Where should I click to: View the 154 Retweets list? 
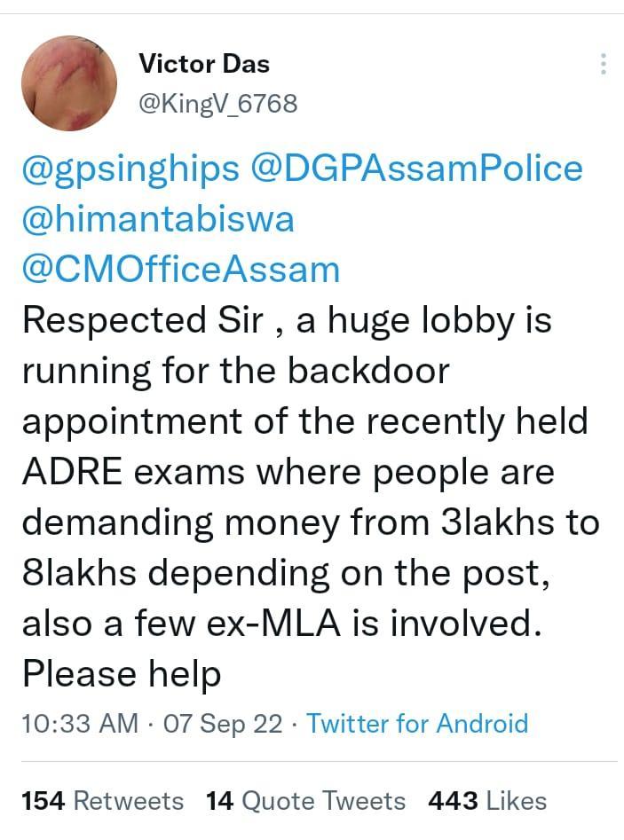coord(102,801)
